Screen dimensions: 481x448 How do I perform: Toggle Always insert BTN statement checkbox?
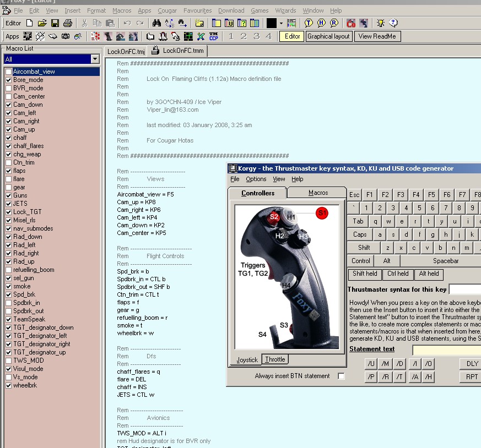point(341,376)
